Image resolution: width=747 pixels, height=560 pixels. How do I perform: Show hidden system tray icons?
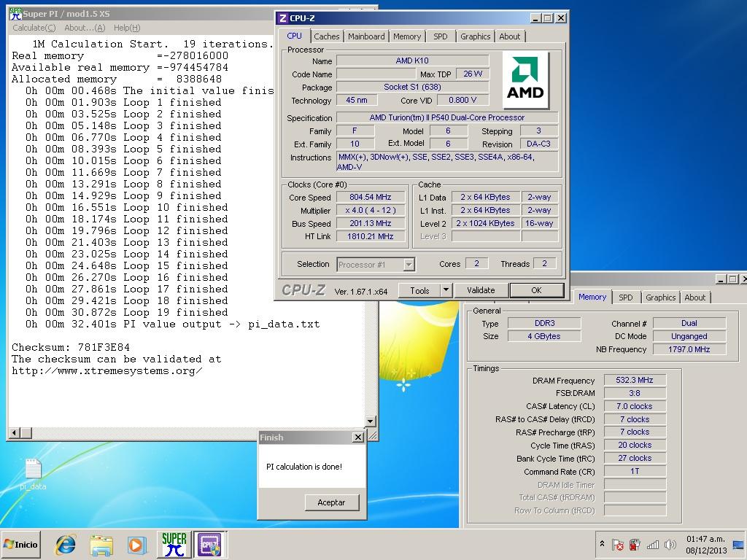[x=602, y=544]
